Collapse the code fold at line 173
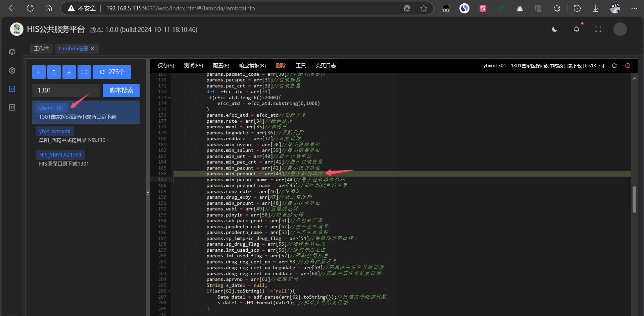Image resolution: width=644 pixels, height=316 pixels. (169, 98)
